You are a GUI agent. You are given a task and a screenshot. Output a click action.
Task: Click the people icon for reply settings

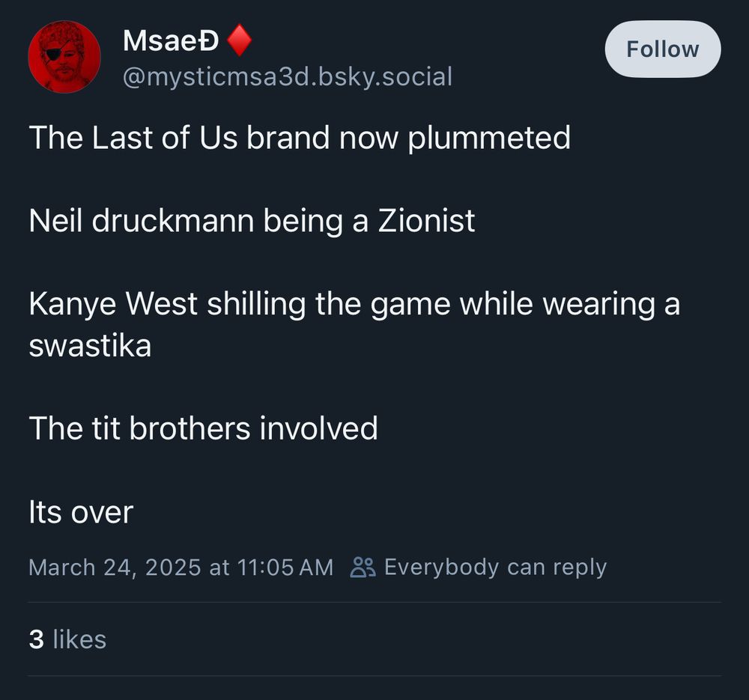click(x=363, y=567)
